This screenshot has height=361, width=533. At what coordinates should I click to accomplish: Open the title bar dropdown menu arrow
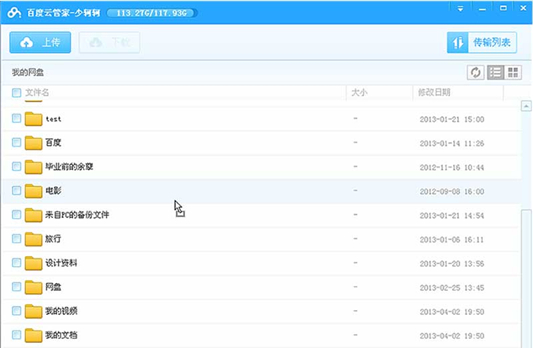pos(460,8)
